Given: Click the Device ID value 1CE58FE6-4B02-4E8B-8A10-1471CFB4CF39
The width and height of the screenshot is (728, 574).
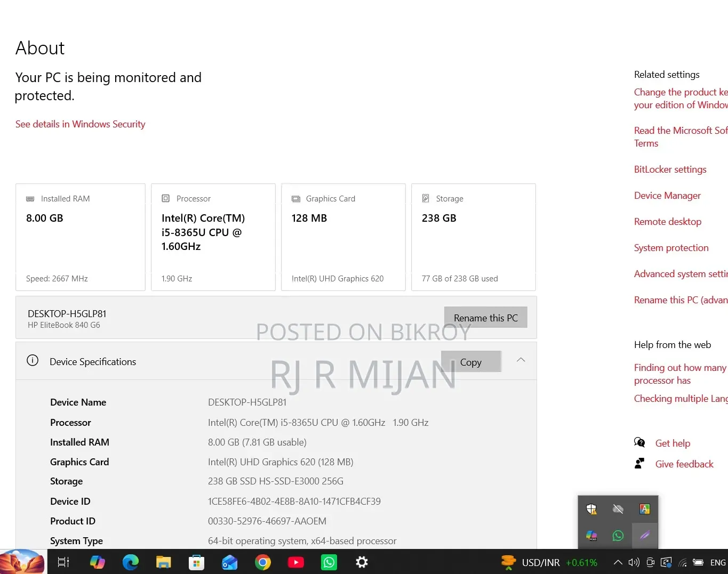Looking at the screenshot, I should pyautogui.click(x=294, y=502).
